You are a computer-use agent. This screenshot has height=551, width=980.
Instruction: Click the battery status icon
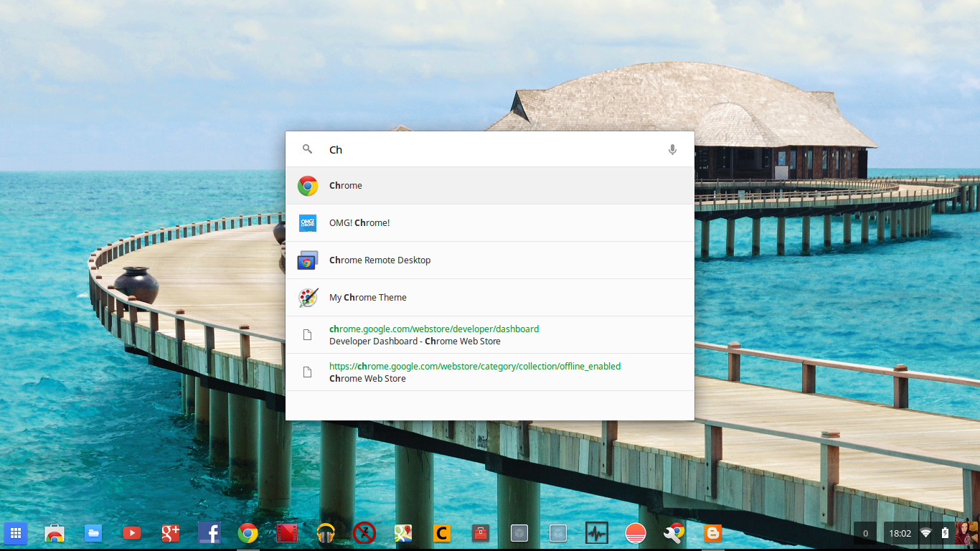click(x=945, y=533)
